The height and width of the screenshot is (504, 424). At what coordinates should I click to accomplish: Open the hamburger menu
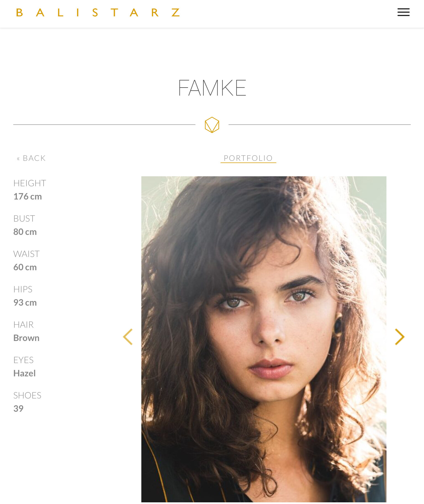tap(403, 12)
